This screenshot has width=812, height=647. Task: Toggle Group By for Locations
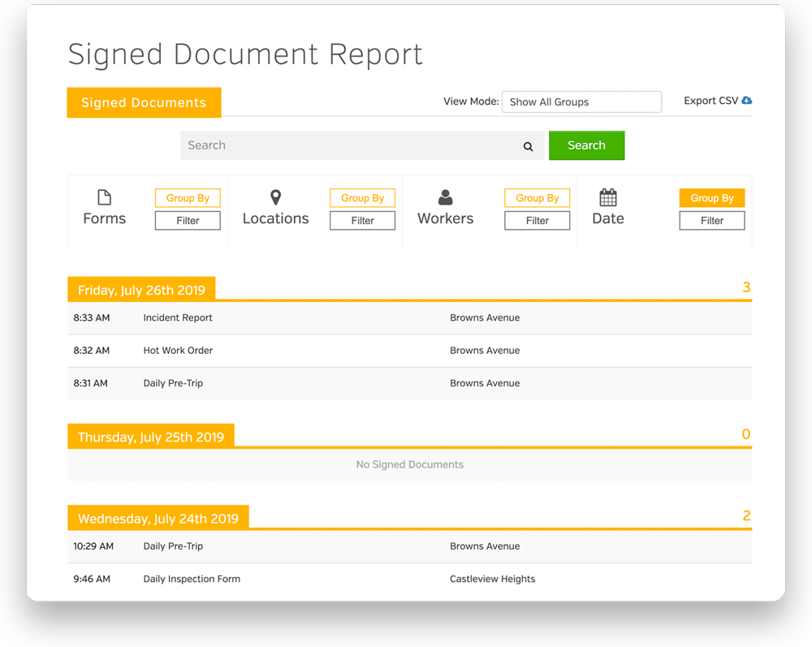[x=362, y=198]
